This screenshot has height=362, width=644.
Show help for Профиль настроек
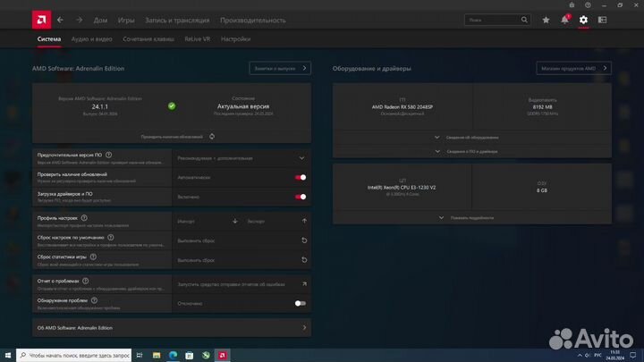click(x=84, y=218)
